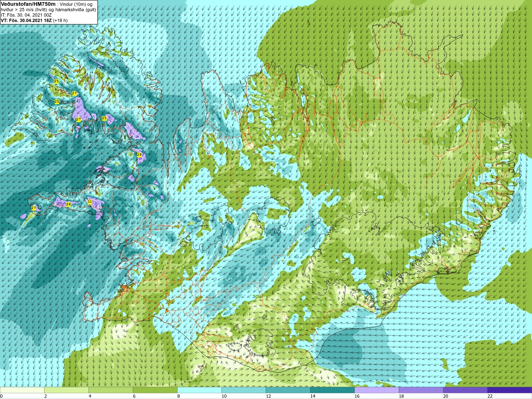Image resolution: width=532 pixels, height=399 pixels.
Task: Click the 12–14 m/s teal legend swatch
Action: pyautogui.click(x=288, y=390)
